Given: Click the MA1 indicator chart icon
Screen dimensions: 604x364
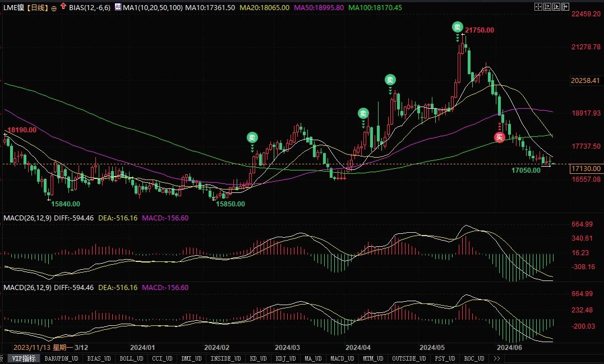Looking at the screenshot, I should pyautogui.click(x=117, y=8).
